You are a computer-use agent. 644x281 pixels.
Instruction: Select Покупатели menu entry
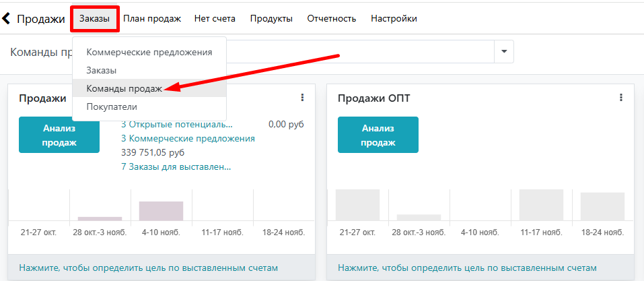149,106
